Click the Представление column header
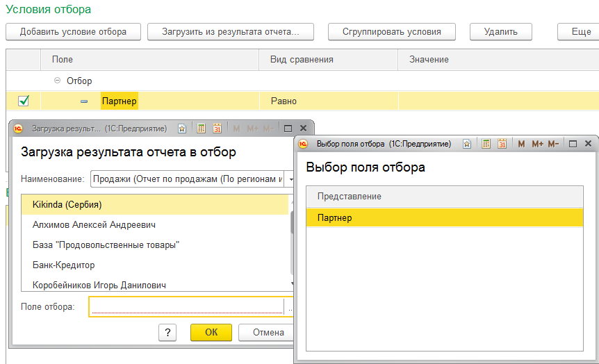Screen dimensions: 599x364 [445, 197]
